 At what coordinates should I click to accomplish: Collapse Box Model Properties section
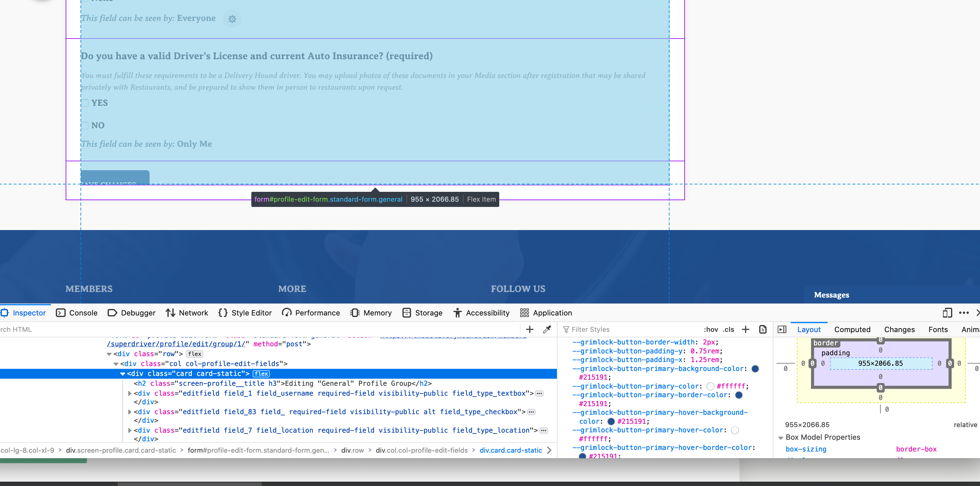click(781, 438)
